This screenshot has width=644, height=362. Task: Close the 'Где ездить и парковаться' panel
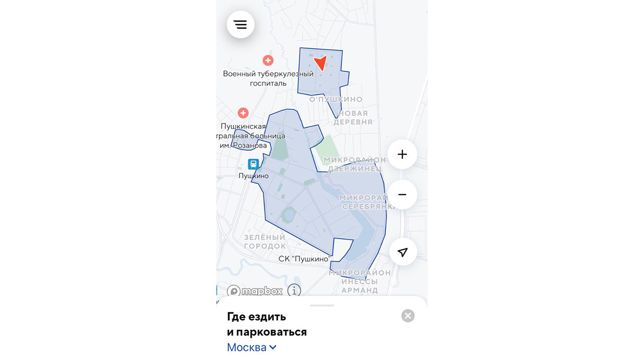[x=408, y=316]
